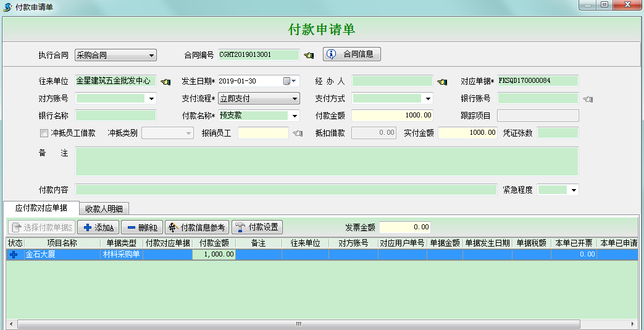
Task: Click the 往来单位 field with 金星建筑五金批发中心
Action: tap(116, 81)
